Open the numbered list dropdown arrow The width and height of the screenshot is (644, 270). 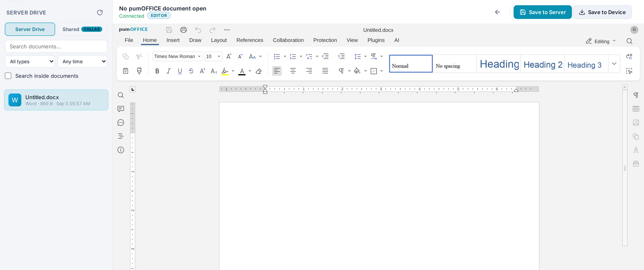[301, 56]
